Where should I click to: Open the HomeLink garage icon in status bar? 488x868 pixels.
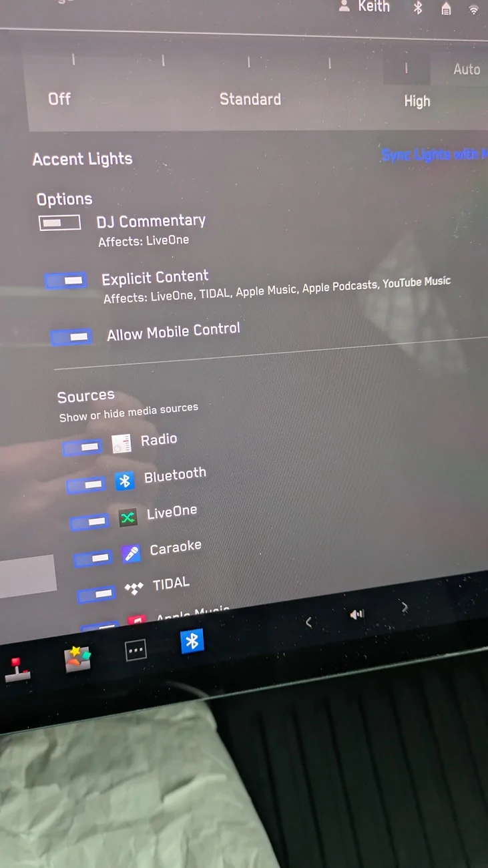click(446, 8)
